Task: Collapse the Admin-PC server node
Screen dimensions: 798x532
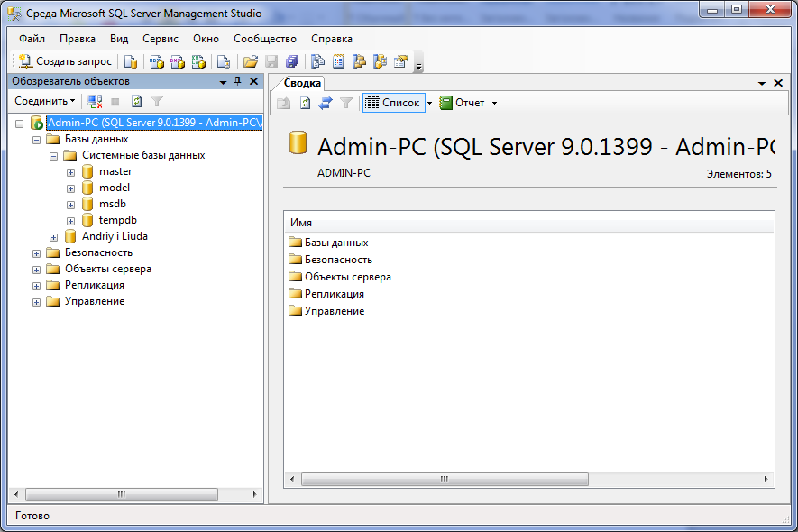Action: [x=19, y=124]
